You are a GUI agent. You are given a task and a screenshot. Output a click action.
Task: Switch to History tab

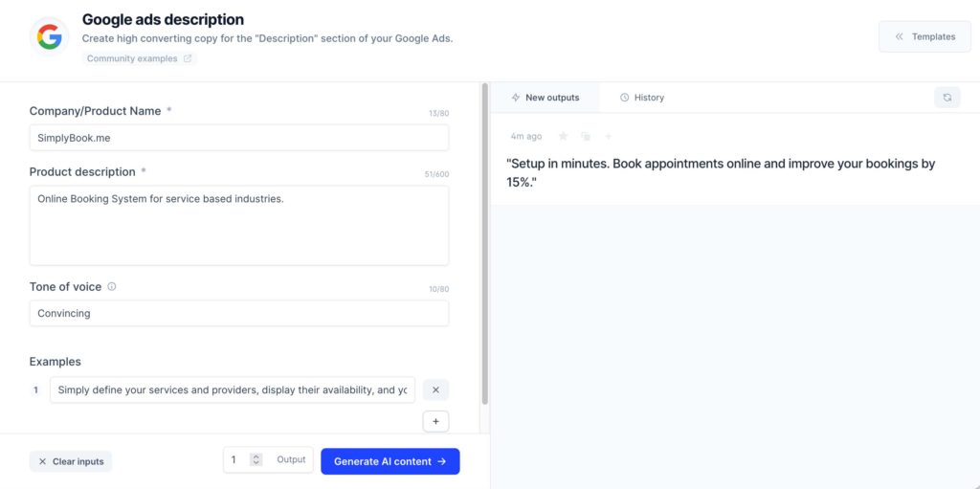pos(642,98)
